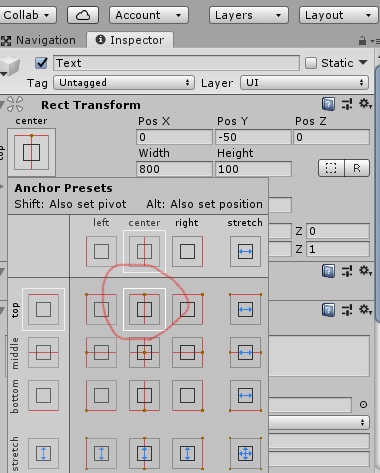Select the full stretch both axes preset
Viewport: 380px width, 473px height.
point(245,453)
